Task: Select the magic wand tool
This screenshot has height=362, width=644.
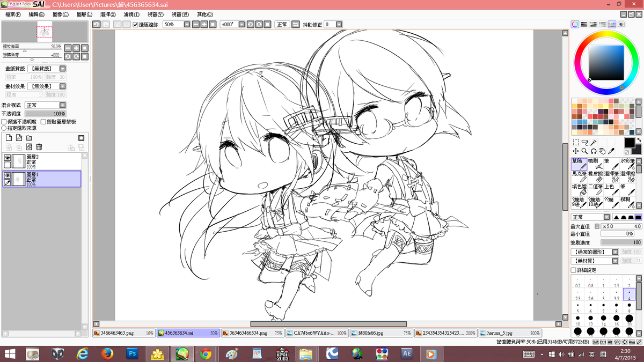Action: pos(594,143)
